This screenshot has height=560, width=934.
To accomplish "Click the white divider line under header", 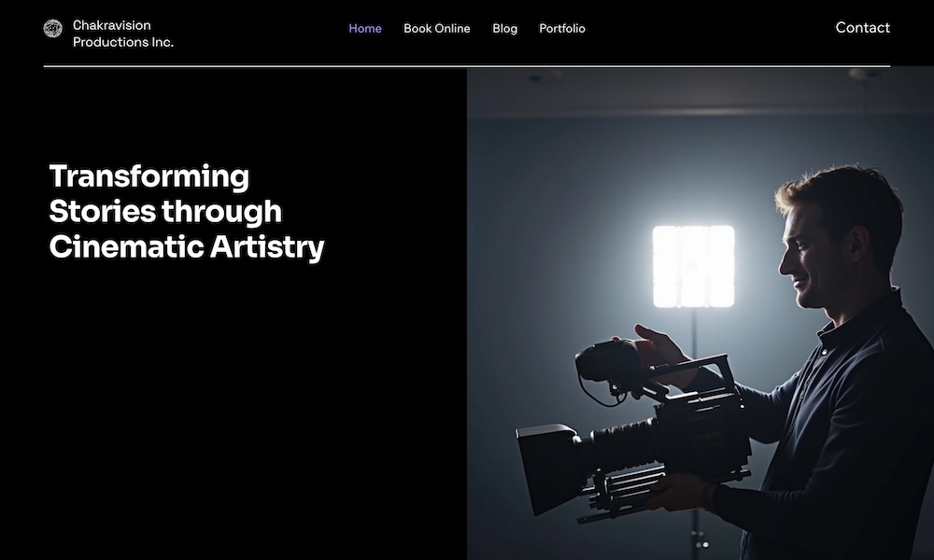I will [x=467, y=66].
